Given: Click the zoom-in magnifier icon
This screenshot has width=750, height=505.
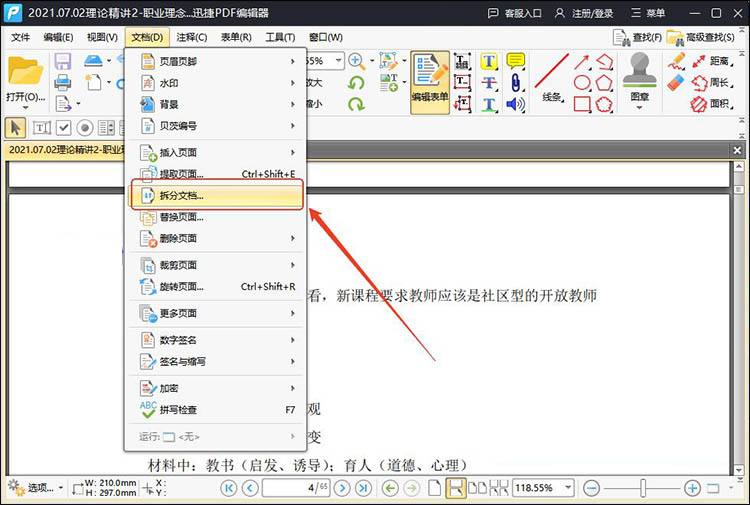Looking at the screenshot, I should [x=356, y=61].
